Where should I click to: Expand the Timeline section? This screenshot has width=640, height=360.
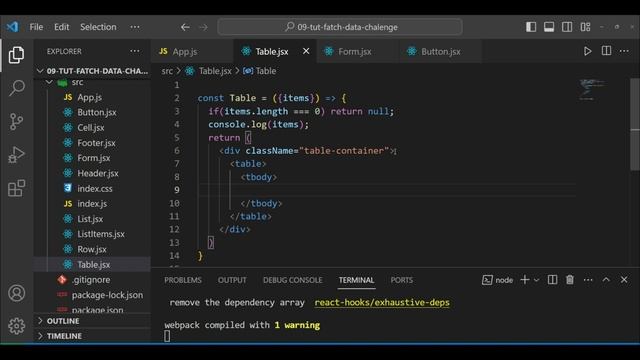click(x=93, y=336)
